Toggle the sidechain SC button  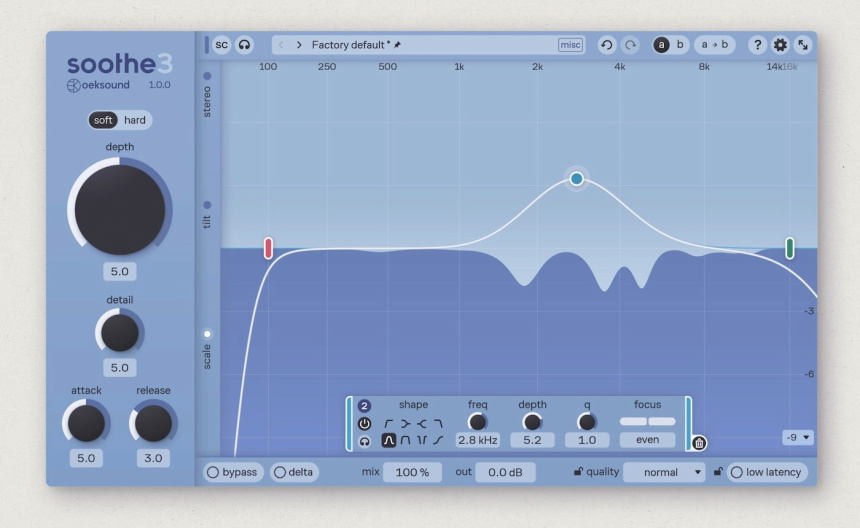pos(221,45)
